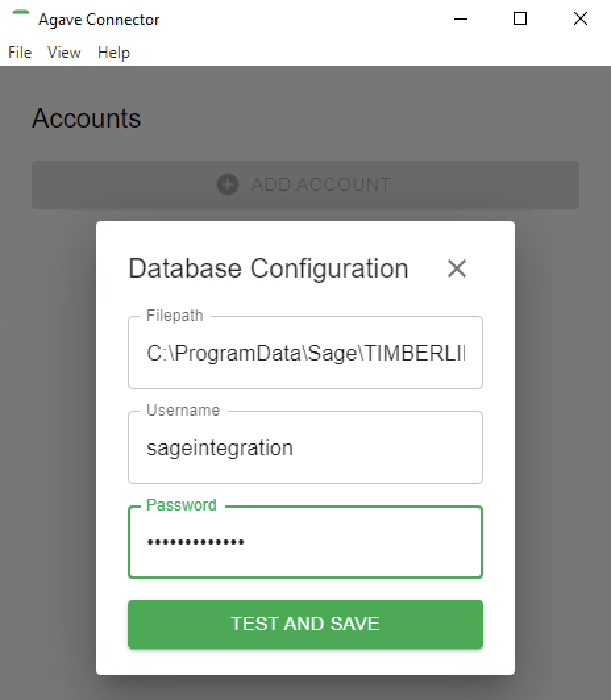The height and width of the screenshot is (700, 611).
Task: Click the plus icon beside Add Account
Action: (x=228, y=184)
